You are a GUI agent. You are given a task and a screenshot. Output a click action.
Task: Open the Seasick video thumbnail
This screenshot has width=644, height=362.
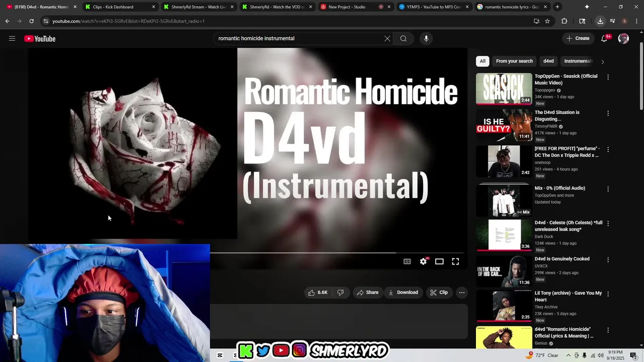(504, 89)
